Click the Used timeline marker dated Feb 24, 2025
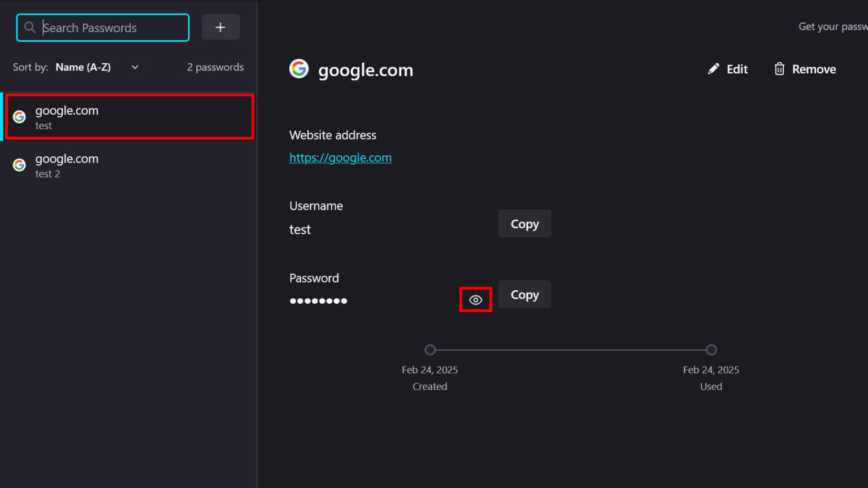The image size is (868, 488). pos(710,350)
